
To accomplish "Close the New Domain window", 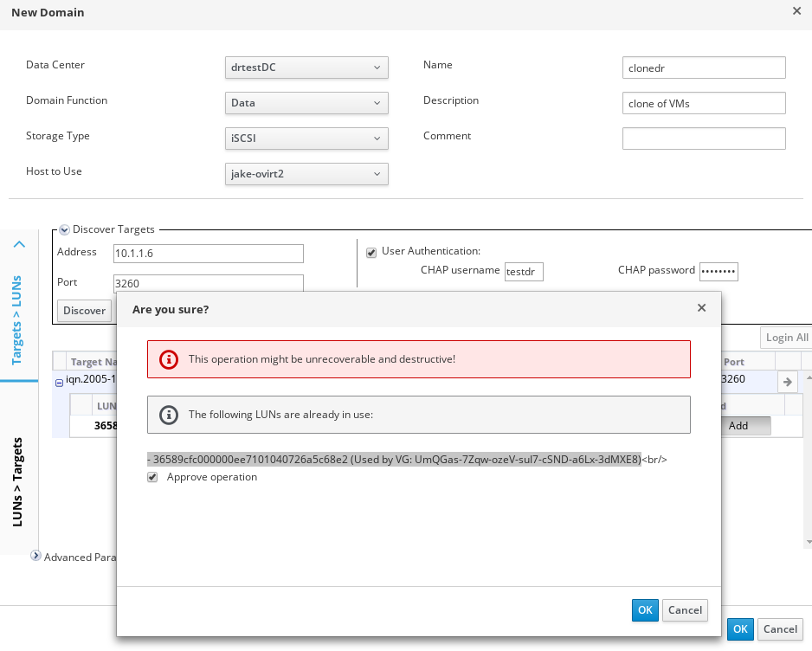I will coord(796,11).
